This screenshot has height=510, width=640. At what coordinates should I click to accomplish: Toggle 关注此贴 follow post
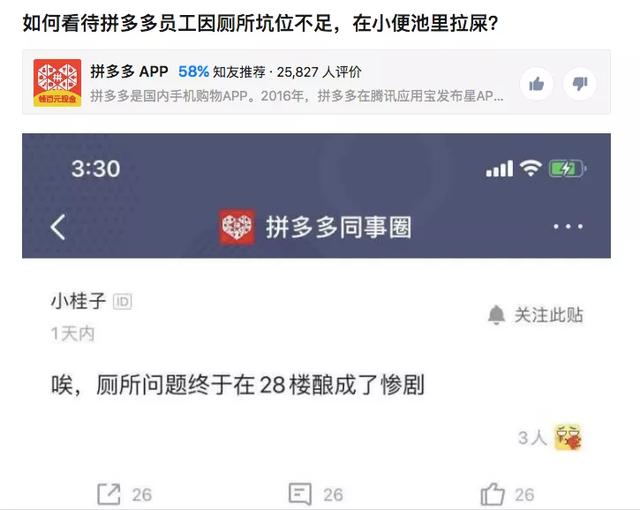(536, 315)
